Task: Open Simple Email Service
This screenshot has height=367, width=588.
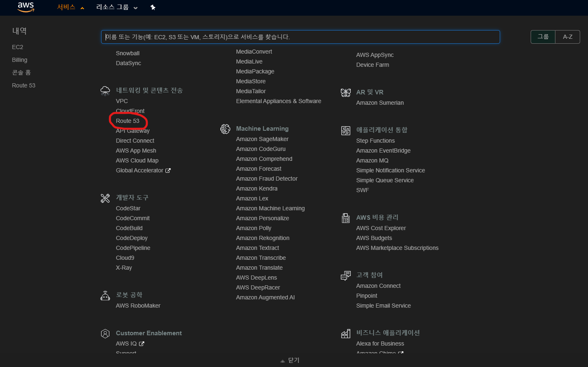Action: coord(384,306)
